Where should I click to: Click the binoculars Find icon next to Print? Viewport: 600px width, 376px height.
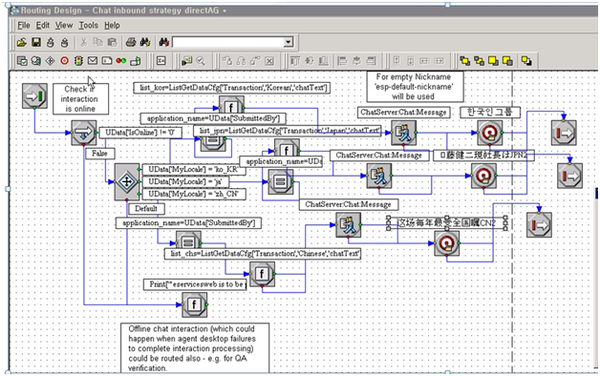point(145,42)
